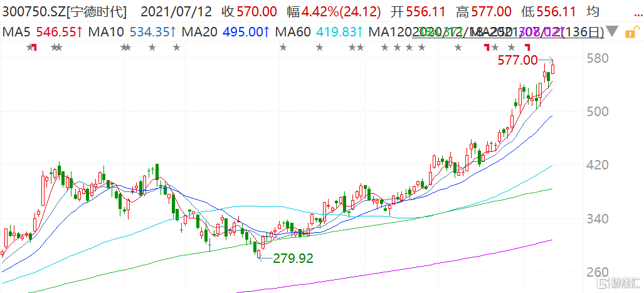Click the orange unlock padlock icon
The width and height of the screenshot is (644, 293).
pyautogui.click(x=631, y=31)
